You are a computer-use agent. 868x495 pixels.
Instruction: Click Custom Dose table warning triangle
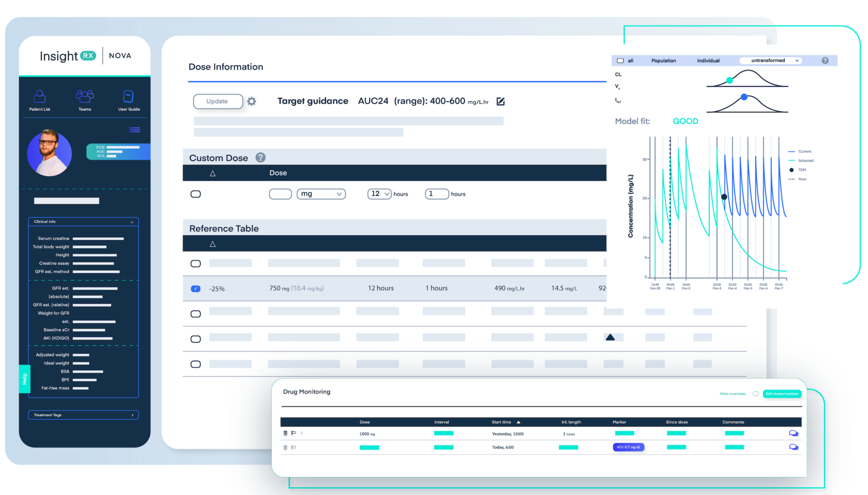click(213, 173)
